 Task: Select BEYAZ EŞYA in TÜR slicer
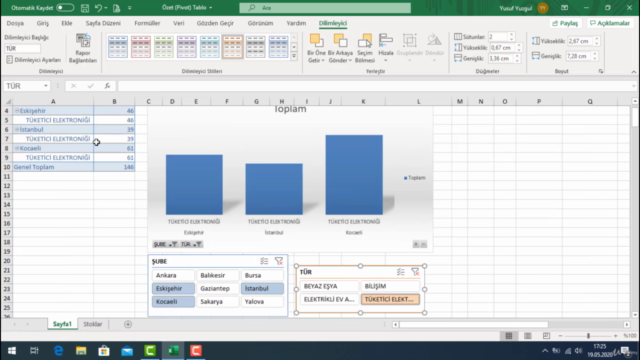pos(329,286)
